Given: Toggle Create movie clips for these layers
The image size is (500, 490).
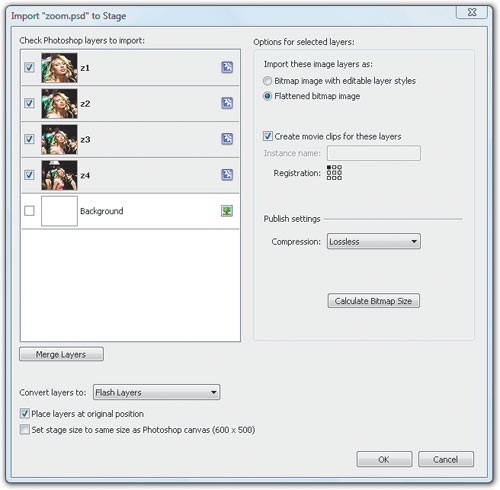Looking at the screenshot, I should [267, 136].
